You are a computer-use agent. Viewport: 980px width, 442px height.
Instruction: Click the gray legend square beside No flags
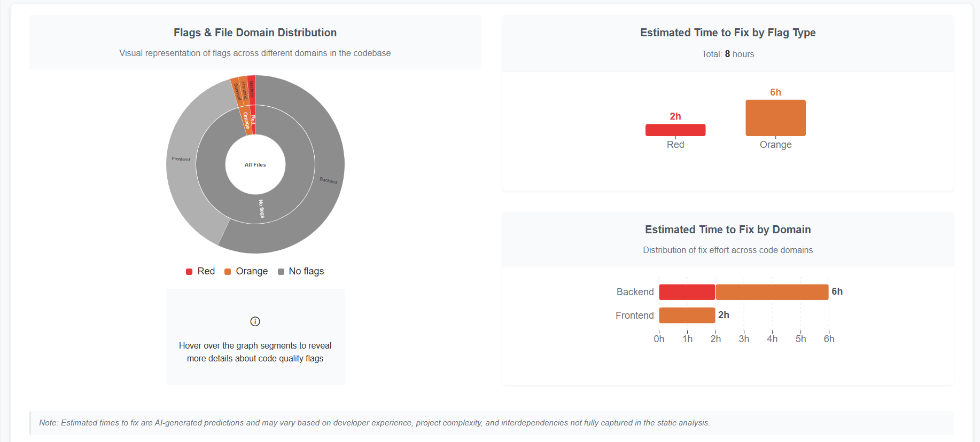[x=281, y=272]
